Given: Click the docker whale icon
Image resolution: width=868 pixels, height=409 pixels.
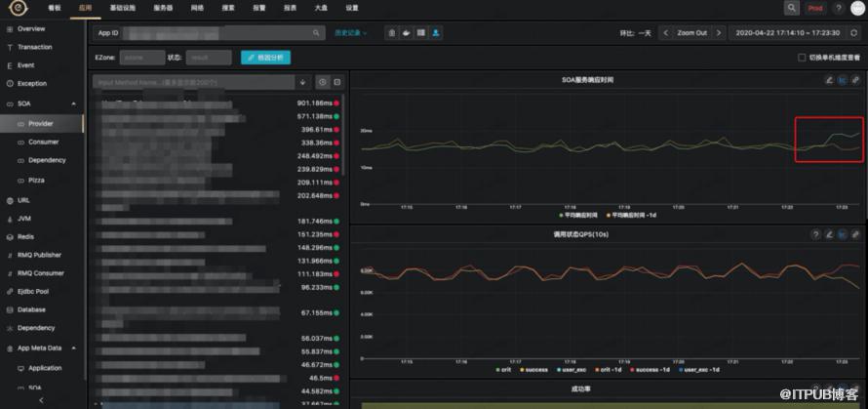Looking at the screenshot, I should point(407,32).
